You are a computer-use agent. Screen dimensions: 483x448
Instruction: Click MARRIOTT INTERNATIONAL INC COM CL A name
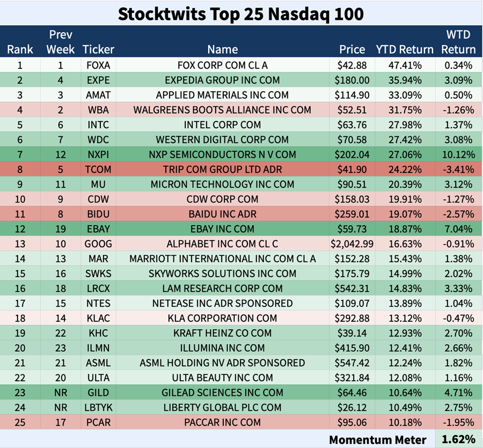222,259
